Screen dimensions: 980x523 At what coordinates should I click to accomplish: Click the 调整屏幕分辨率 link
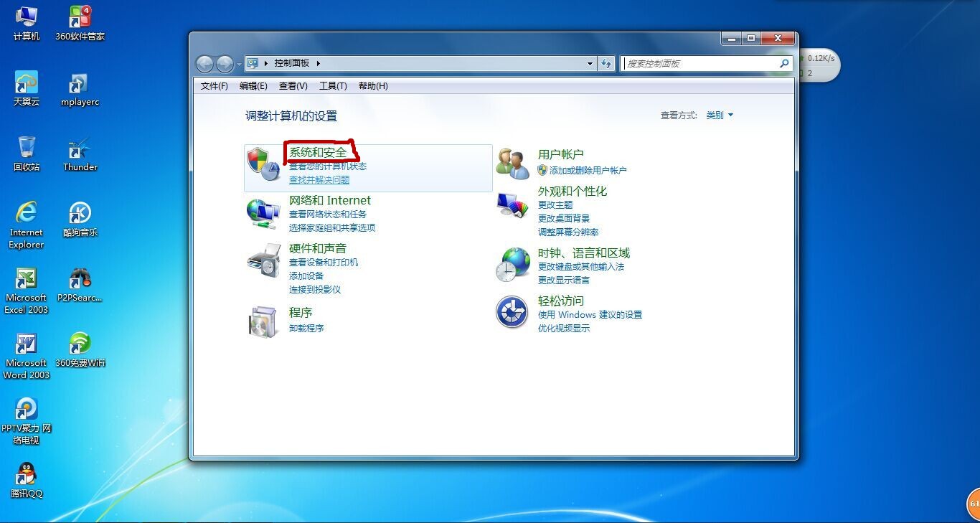coord(568,232)
